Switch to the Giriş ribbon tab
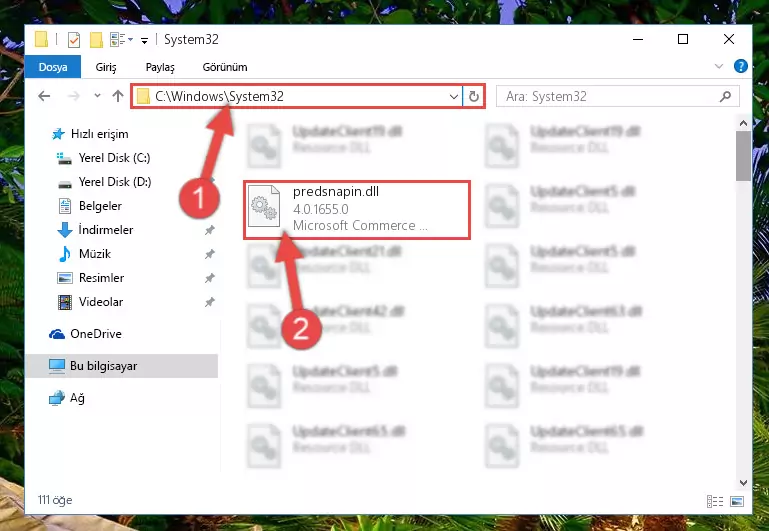 tap(106, 67)
